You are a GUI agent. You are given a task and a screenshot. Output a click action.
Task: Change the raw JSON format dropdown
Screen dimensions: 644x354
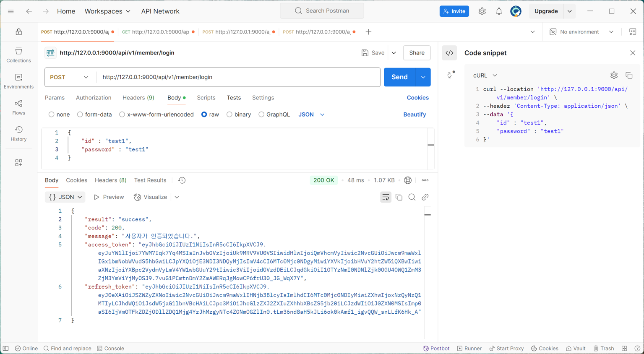pyautogui.click(x=311, y=115)
